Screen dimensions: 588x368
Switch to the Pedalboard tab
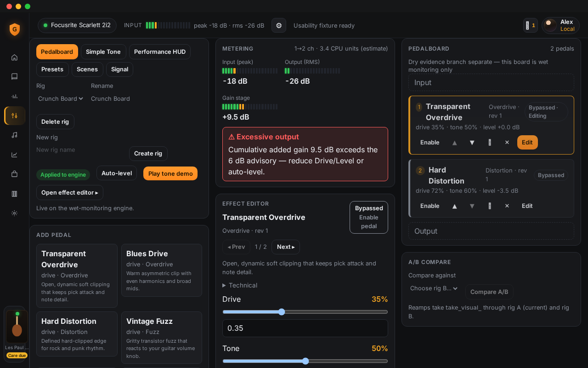57,52
